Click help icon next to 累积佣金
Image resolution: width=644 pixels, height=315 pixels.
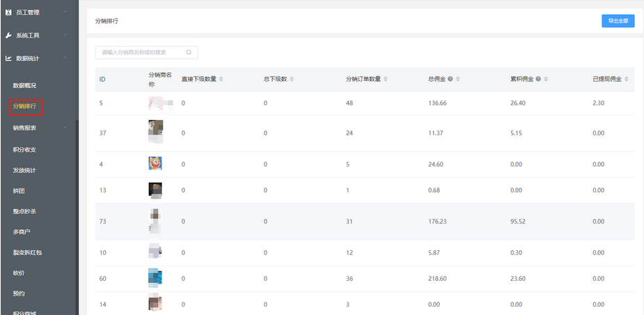(x=538, y=79)
